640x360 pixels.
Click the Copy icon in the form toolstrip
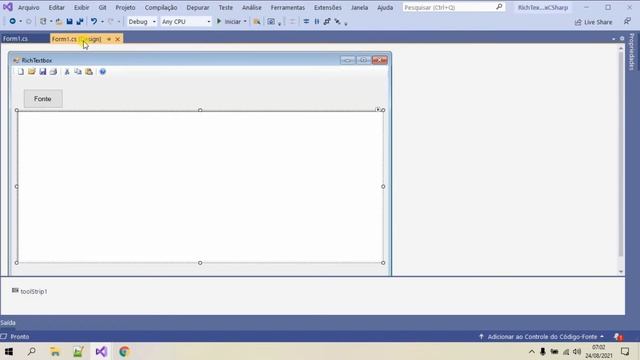pyautogui.click(x=78, y=72)
